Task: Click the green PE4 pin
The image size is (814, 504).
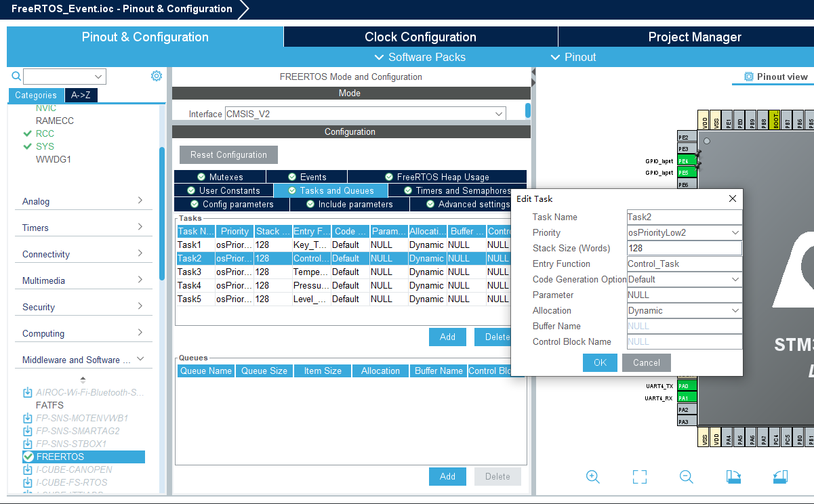Action: click(x=687, y=161)
